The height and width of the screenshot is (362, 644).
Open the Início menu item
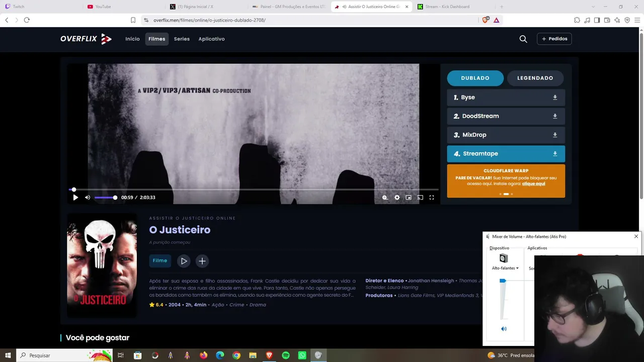point(133,39)
